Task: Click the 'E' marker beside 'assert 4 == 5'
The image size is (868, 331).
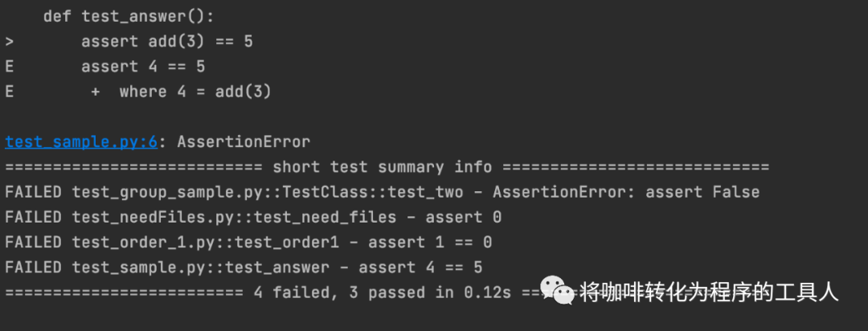Action: 10,67
